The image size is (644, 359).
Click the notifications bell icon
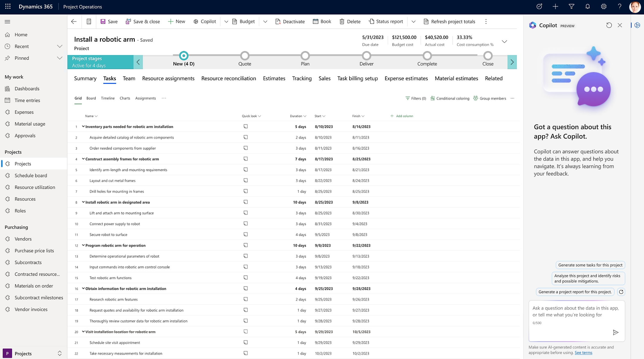point(587,6)
